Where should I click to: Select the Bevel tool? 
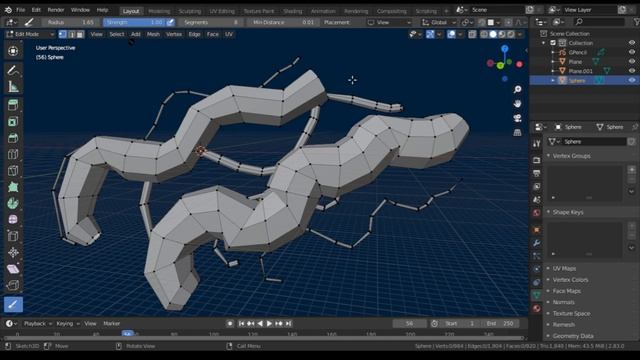13,138
